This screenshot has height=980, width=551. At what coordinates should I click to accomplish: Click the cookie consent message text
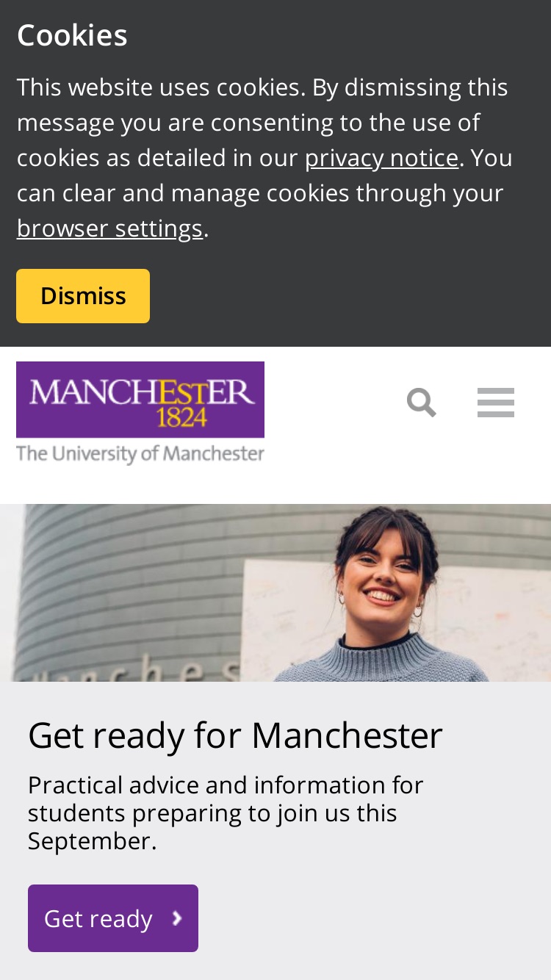click(x=264, y=158)
